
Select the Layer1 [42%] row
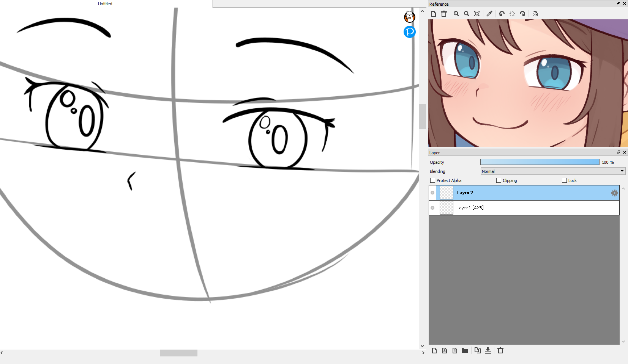pos(524,208)
